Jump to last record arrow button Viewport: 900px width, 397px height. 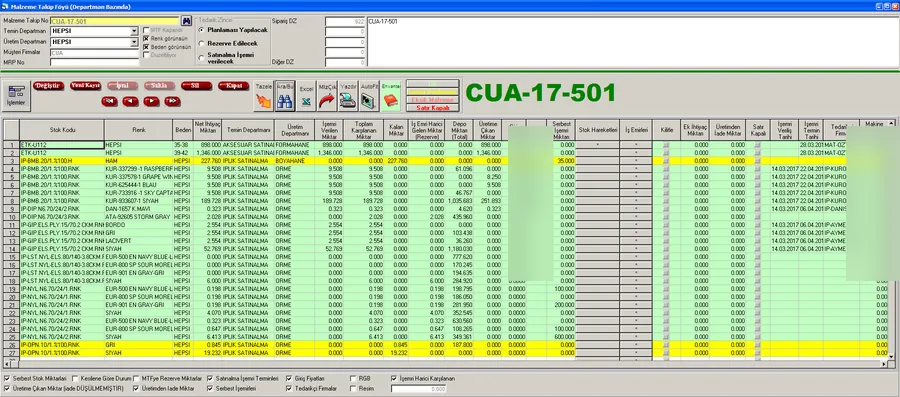point(172,101)
